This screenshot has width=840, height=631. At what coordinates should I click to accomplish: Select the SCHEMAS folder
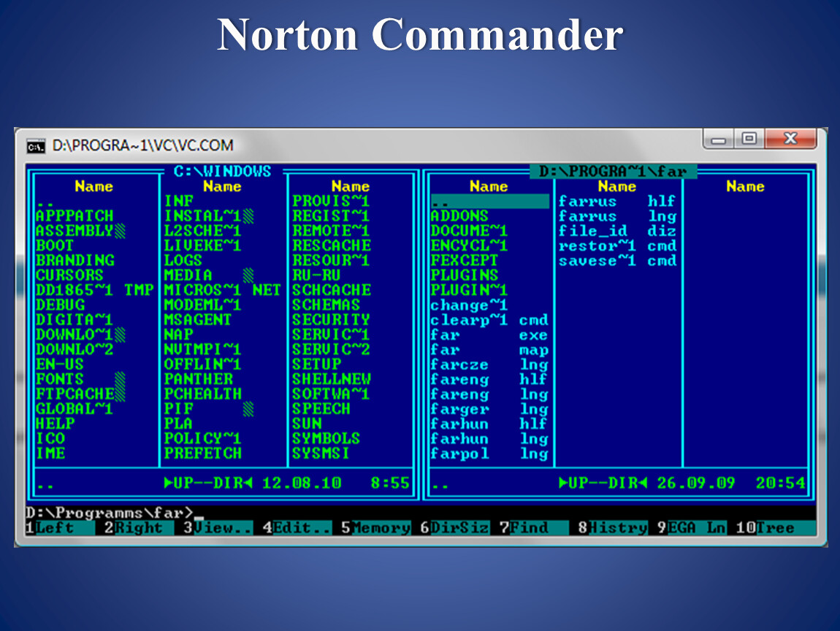[x=327, y=305]
